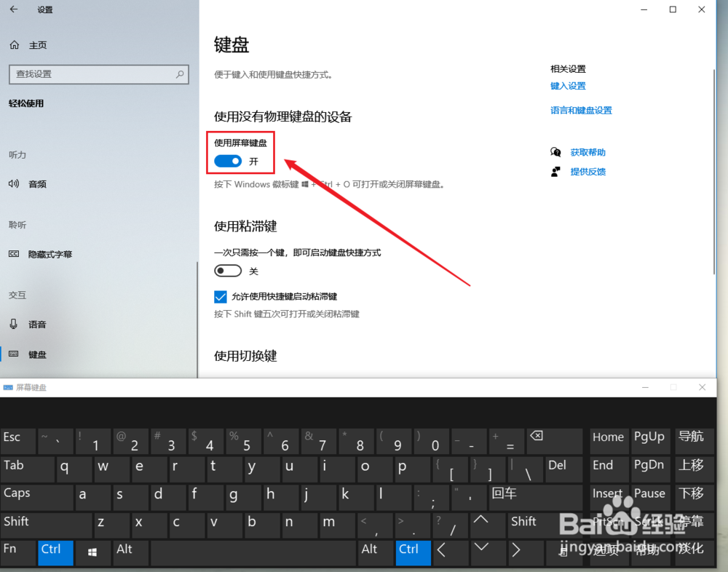
Task: Click the 查找设置 search box
Action: [x=98, y=74]
